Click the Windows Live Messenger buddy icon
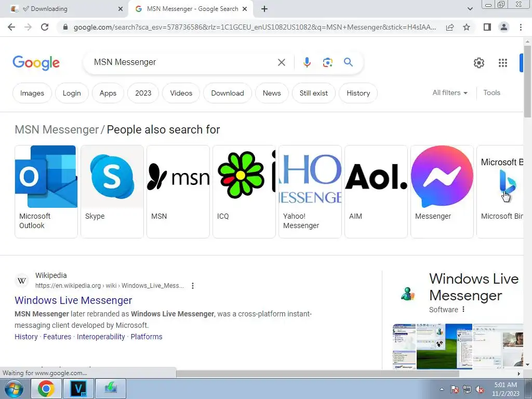 coord(407,294)
